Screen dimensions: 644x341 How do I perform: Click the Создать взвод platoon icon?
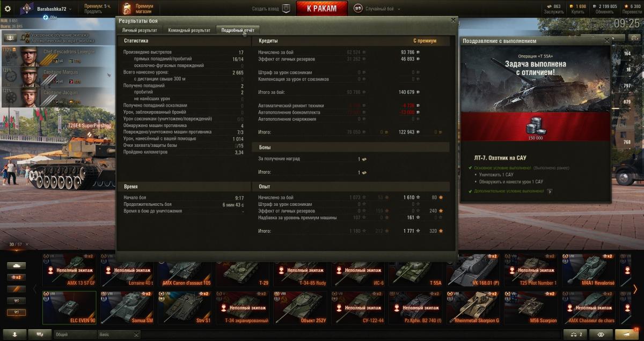286,9
